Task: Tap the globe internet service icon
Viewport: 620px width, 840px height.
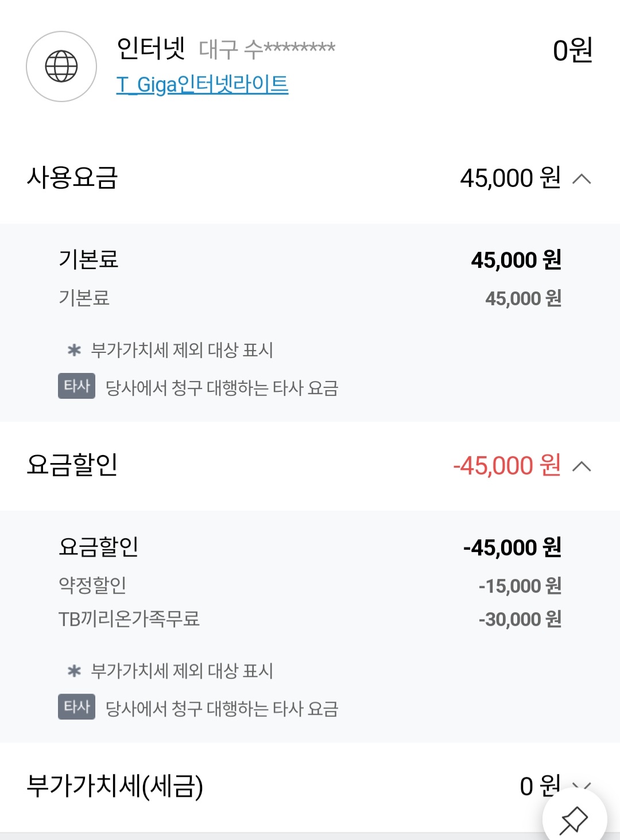Action: [x=61, y=67]
